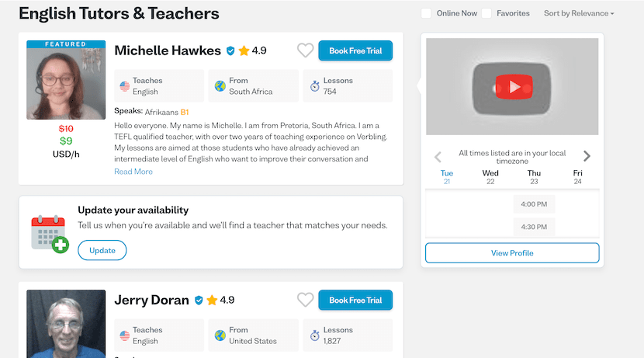Click the globe icon next to South Africa
The image size is (644, 358).
point(220,86)
